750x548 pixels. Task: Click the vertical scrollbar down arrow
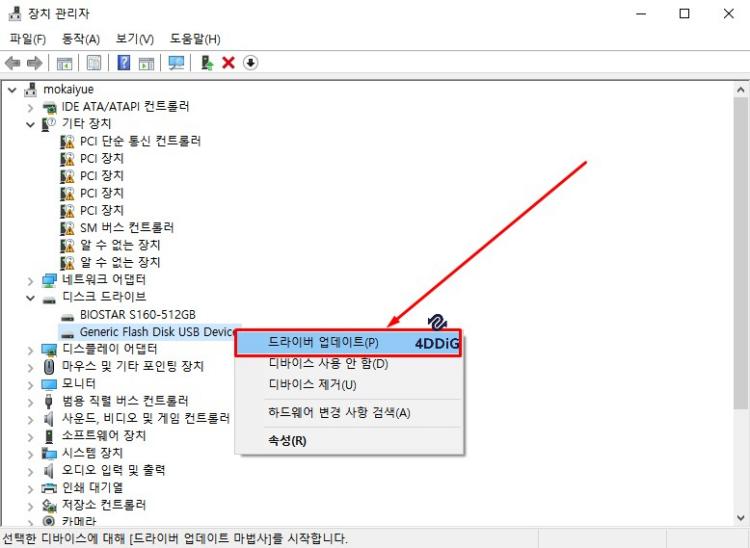click(740, 518)
